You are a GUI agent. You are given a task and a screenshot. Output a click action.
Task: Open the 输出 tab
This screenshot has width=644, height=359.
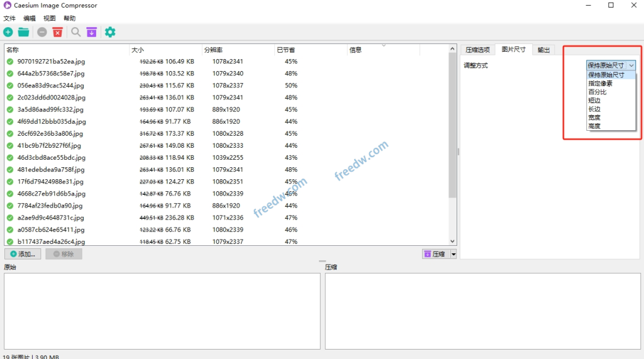[544, 50]
